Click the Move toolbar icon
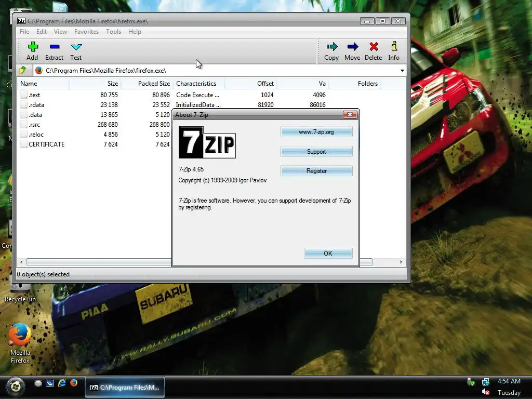The height and width of the screenshot is (399, 532). [353, 46]
